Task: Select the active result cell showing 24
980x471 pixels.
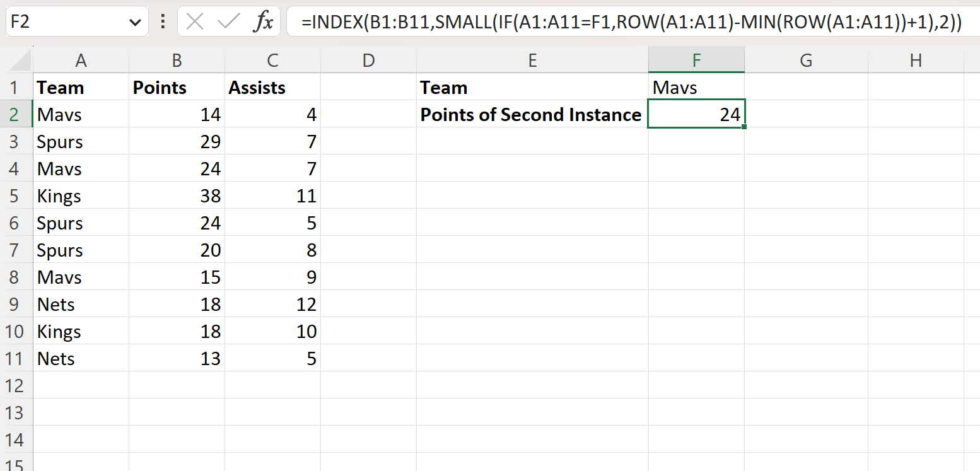Action: click(x=696, y=114)
